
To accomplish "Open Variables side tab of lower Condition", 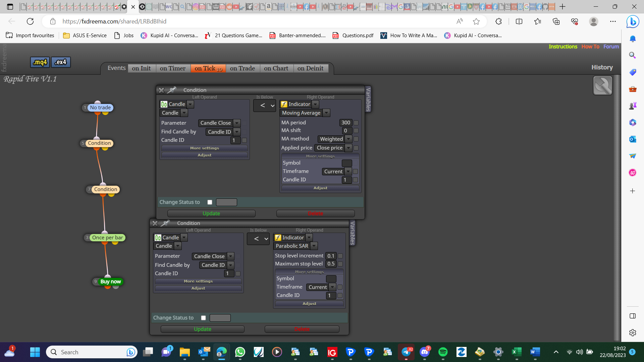I will pyautogui.click(x=352, y=233).
